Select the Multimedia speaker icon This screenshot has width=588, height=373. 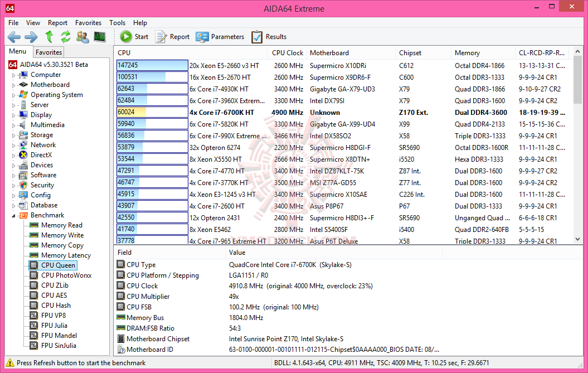23,125
